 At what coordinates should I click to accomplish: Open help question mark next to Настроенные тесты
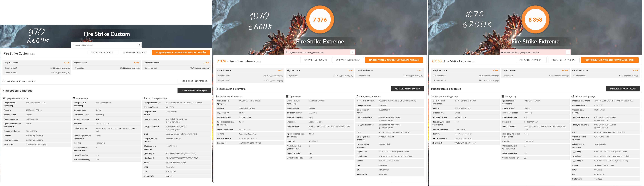pos(139,45)
